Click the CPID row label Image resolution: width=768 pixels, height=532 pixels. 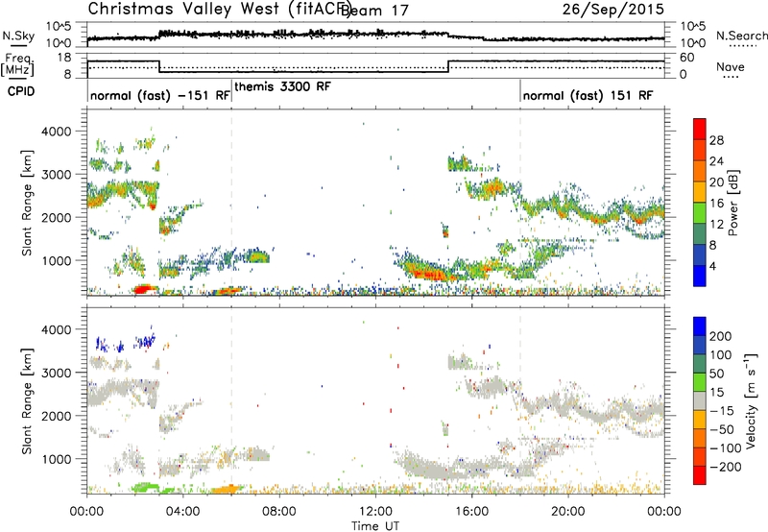pos(21,91)
